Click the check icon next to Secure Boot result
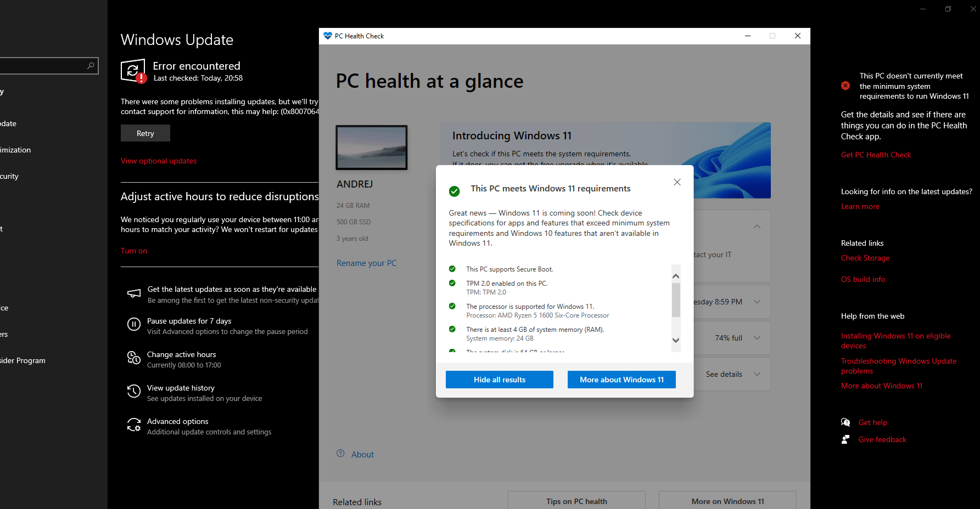Screen dimensions: 980x509 click(x=452, y=269)
